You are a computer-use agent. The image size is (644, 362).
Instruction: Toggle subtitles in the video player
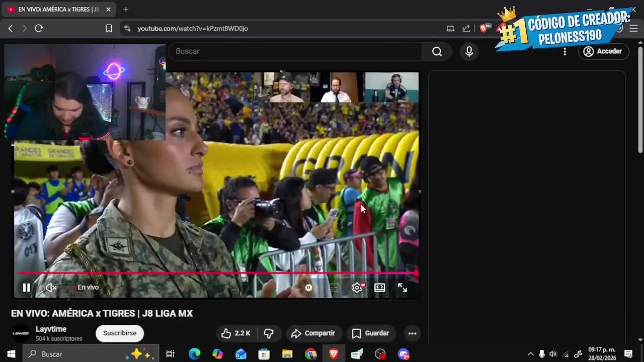click(334, 288)
